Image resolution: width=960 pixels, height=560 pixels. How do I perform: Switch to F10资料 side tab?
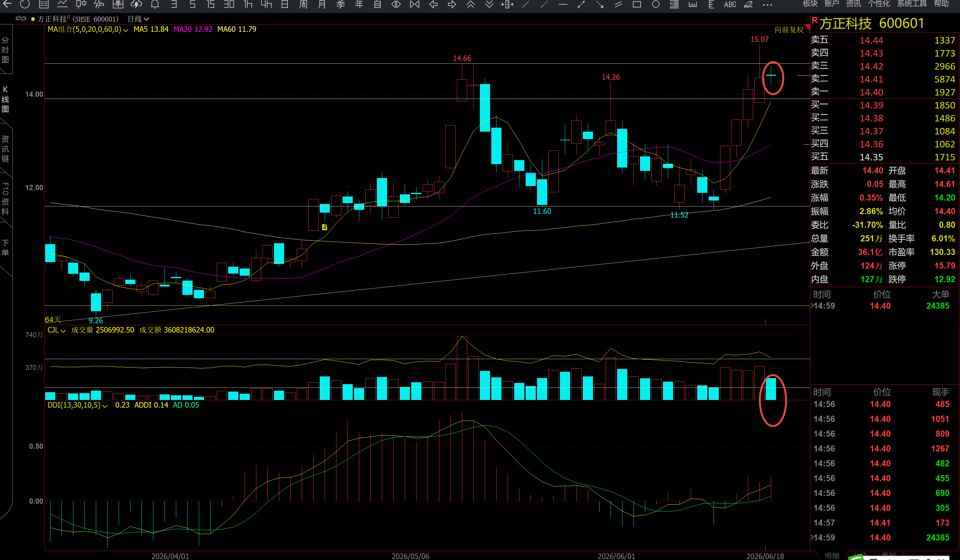5,199
